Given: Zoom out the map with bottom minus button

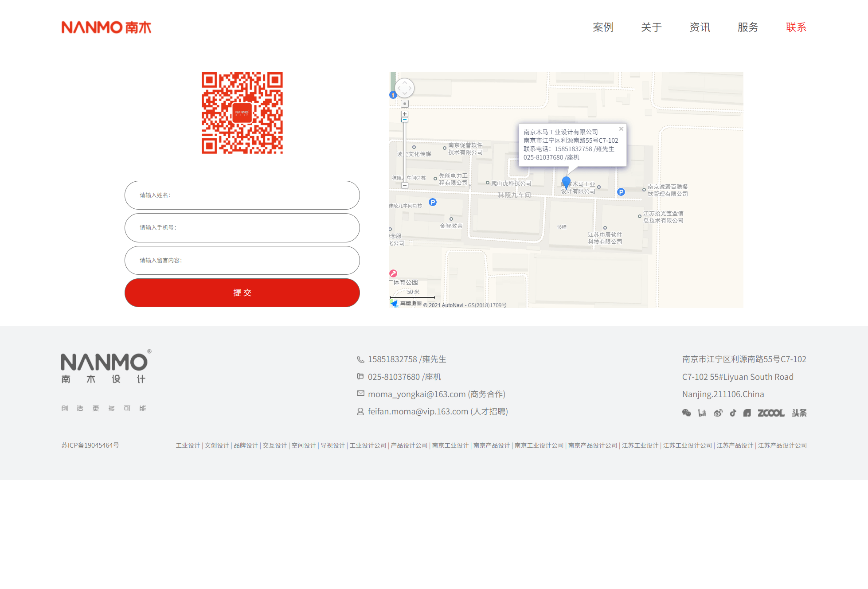Looking at the screenshot, I should [x=405, y=185].
